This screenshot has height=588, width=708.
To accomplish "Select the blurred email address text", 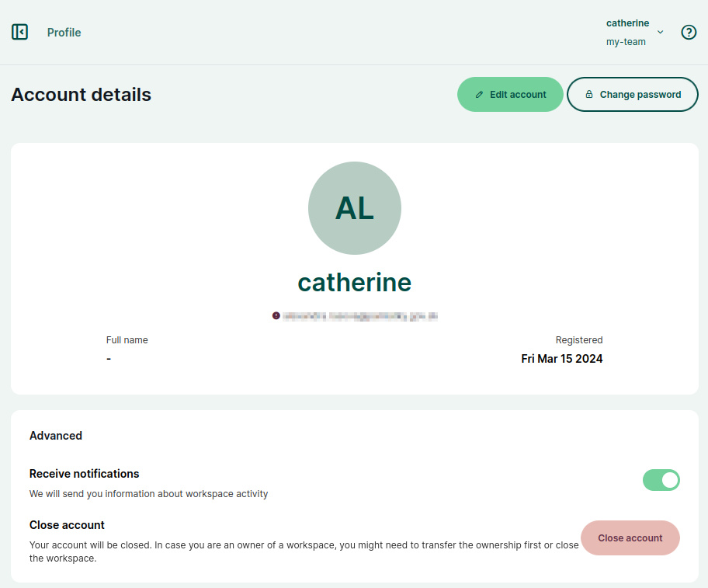I will [x=360, y=316].
